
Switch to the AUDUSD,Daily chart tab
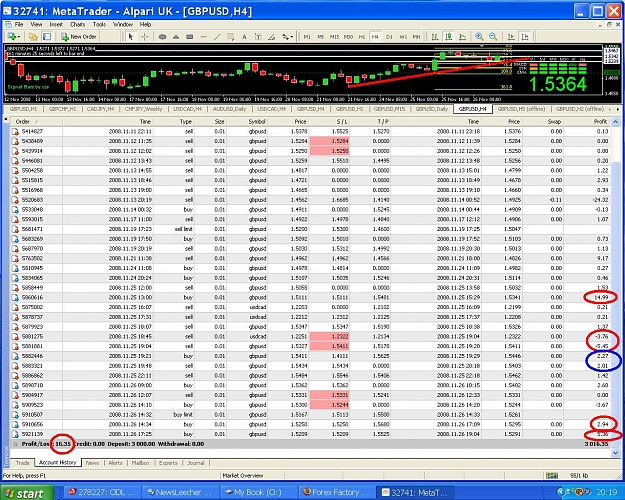[x=230, y=109]
